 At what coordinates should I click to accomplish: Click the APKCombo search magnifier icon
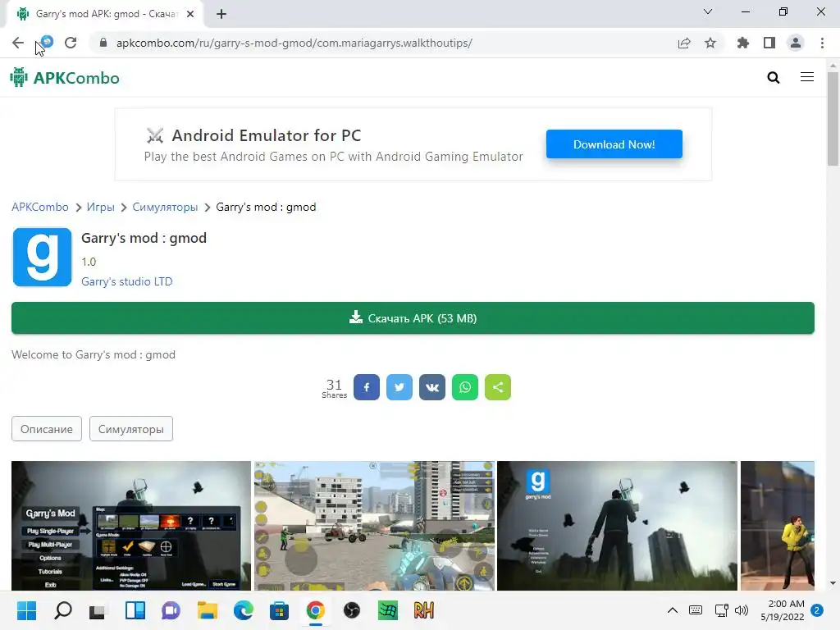pos(773,78)
